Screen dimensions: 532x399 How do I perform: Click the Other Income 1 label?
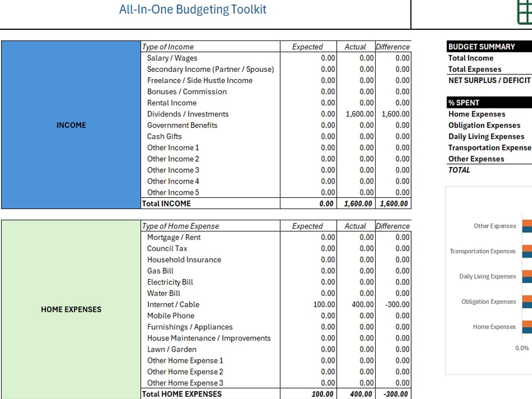coord(173,147)
